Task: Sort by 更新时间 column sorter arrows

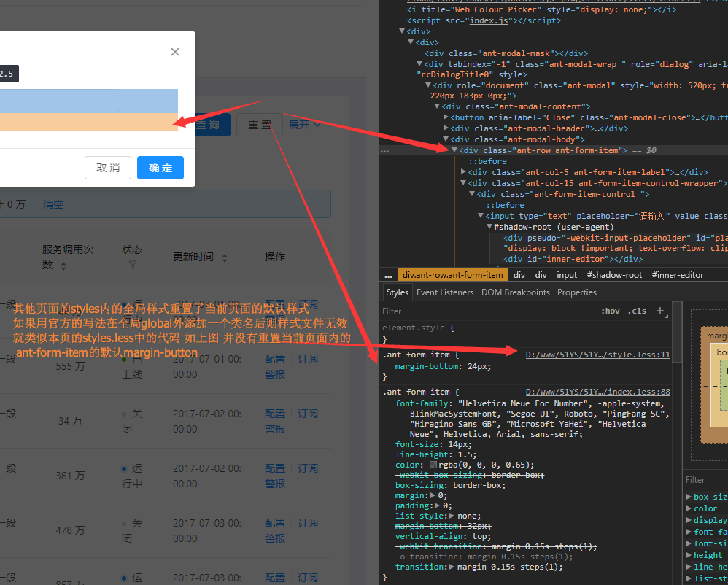Action: coord(225,257)
